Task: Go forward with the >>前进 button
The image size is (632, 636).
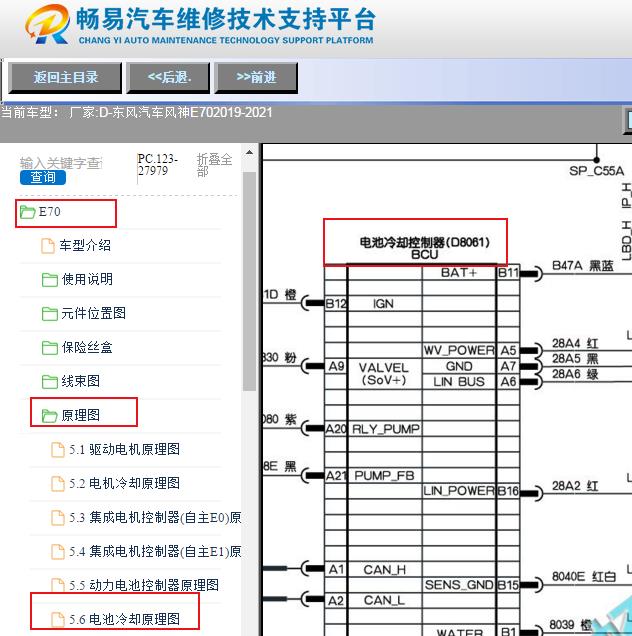Action: (256, 77)
